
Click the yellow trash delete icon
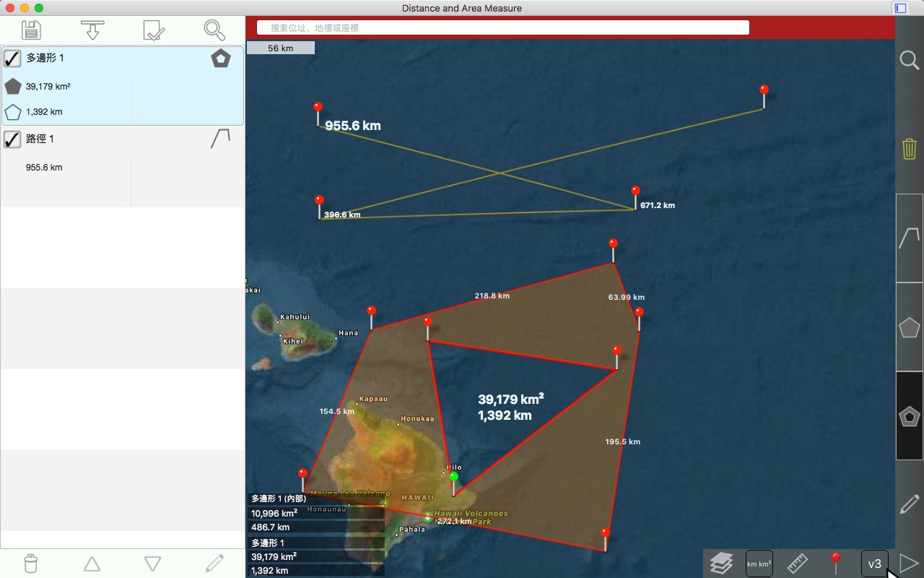(x=909, y=149)
